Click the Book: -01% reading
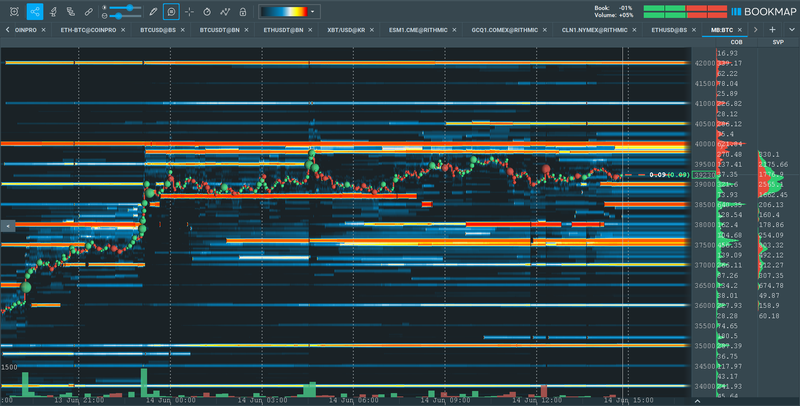Viewport: 800px width, 406px height. pyautogui.click(x=613, y=8)
